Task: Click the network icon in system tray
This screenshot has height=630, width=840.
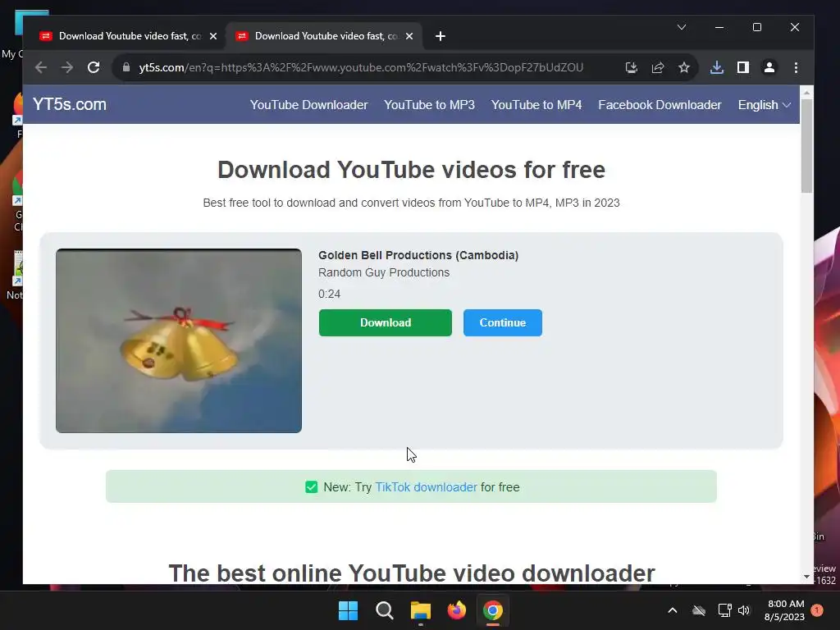Action: (x=725, y=610)
